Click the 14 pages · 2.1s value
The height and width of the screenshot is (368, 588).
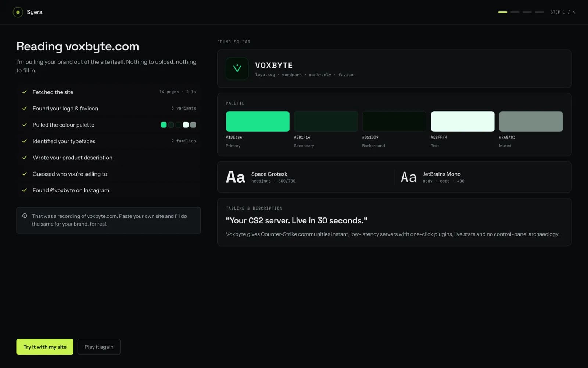click(178, 92)
